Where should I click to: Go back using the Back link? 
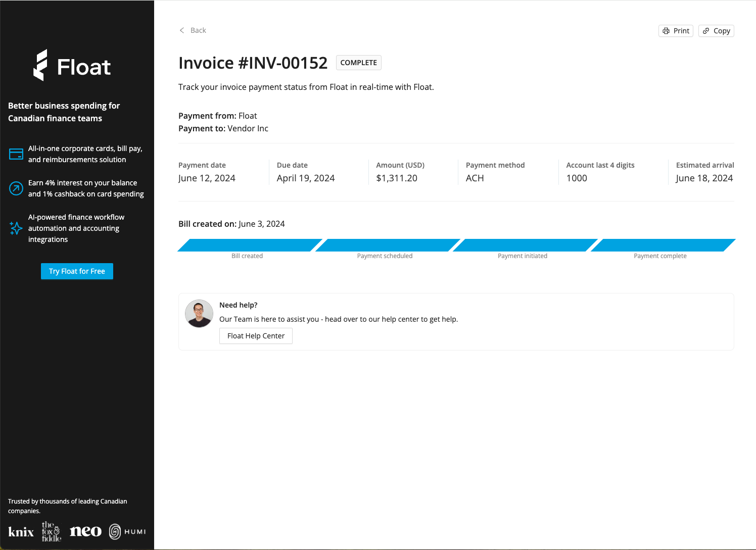click(x=193, y=30)
